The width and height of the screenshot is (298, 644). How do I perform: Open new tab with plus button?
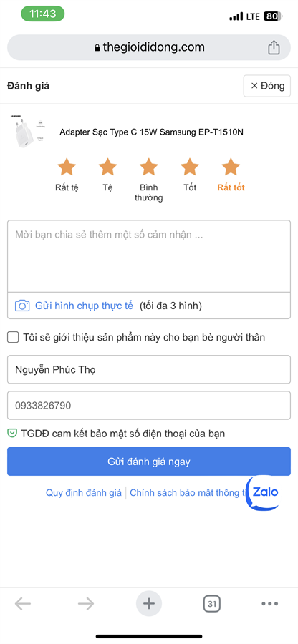click(149, 603)
